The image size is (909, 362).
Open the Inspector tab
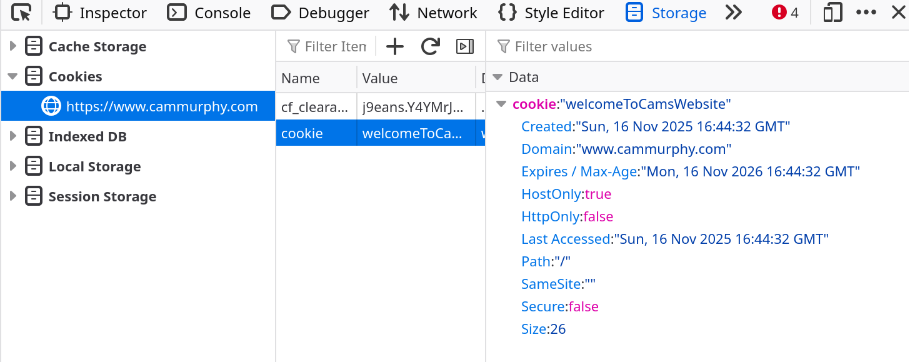(x=100, y=13)
